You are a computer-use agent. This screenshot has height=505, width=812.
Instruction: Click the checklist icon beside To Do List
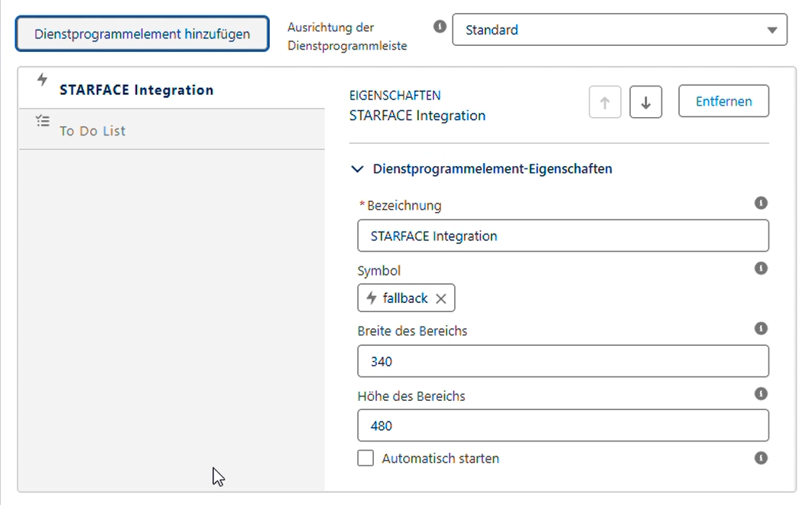coord(42,121)
